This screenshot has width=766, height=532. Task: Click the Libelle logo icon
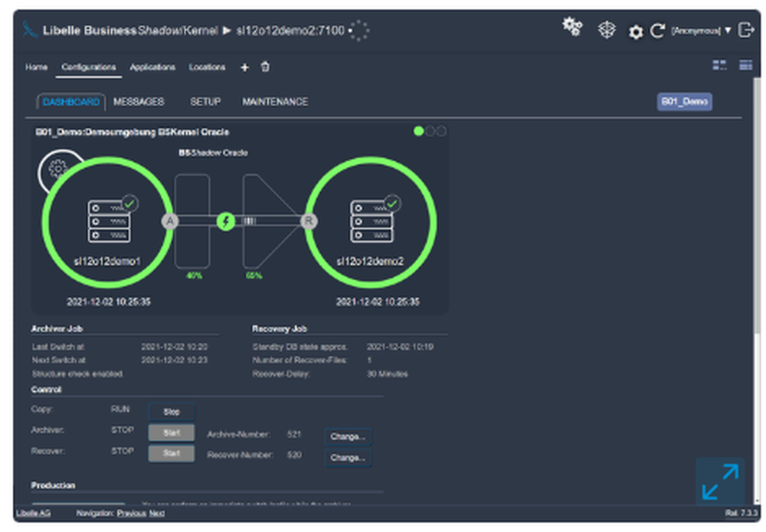(29, 31)
